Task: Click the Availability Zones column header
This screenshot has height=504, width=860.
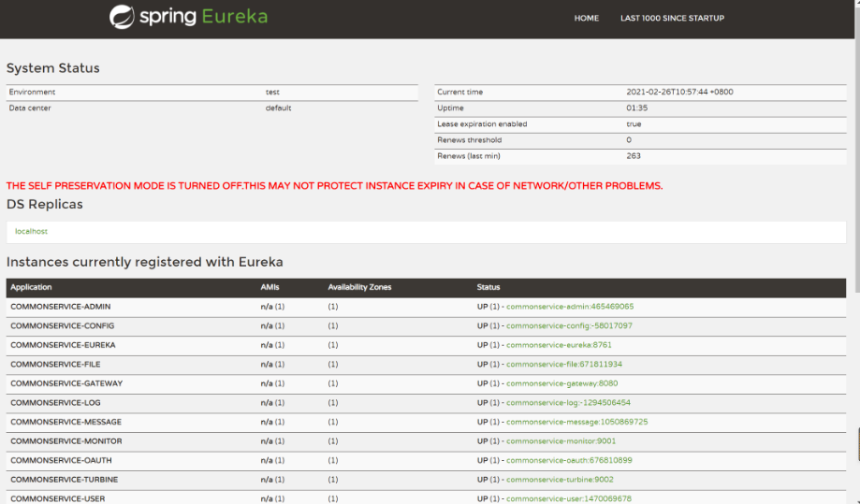Action: click(359, 287)
